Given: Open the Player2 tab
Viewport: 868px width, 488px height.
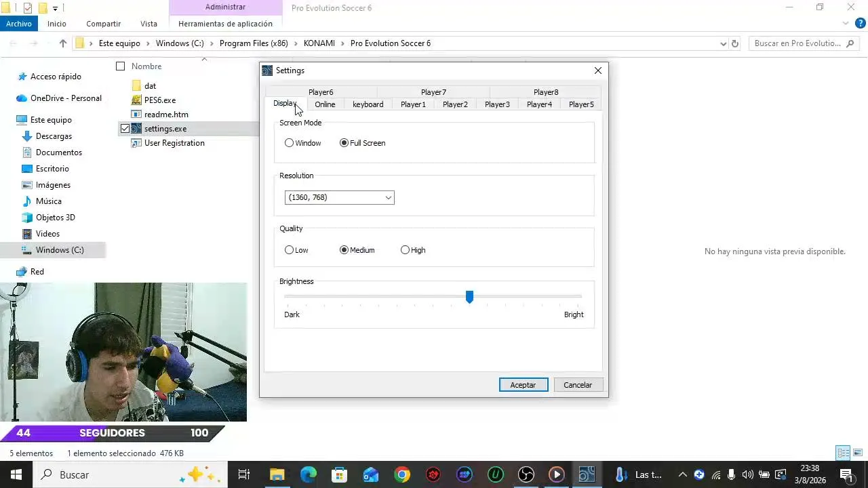Looking at the screenshot, I should click(455, 104).
